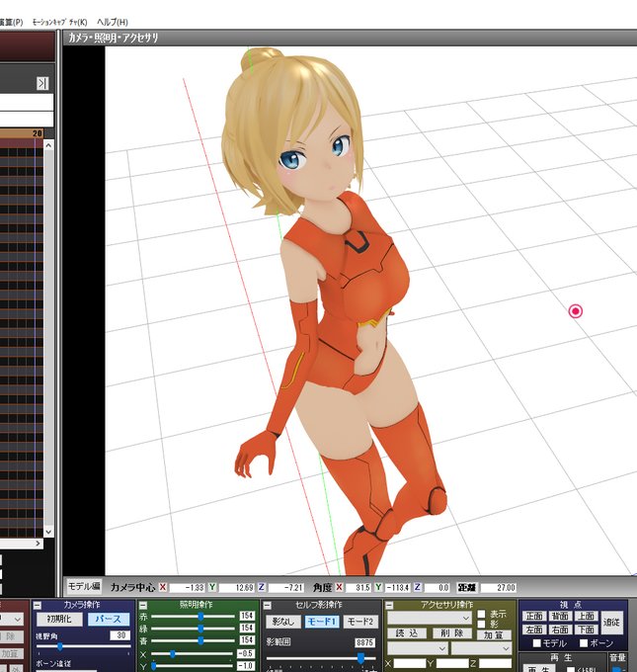The image size is (637, 672).
Task: Click the カメラ中心 X field showing -1.33
Action: (187, 588)
